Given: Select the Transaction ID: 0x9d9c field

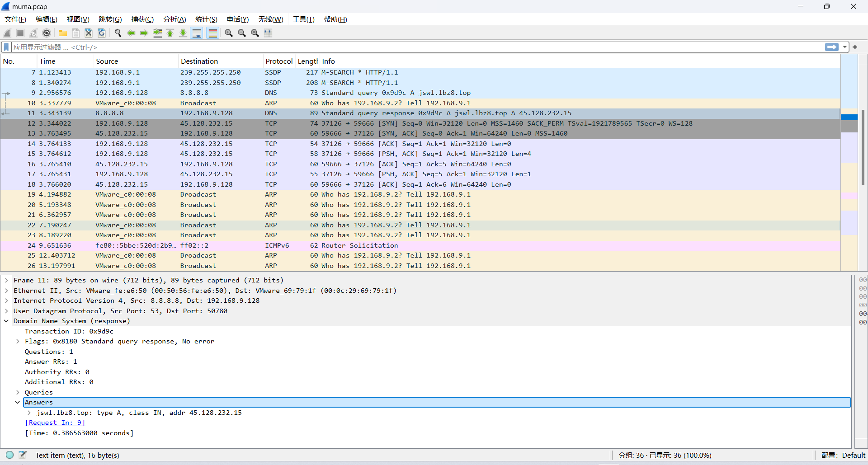Looking at the screenshot, I should pyautogui.click(x=69, y=331).
